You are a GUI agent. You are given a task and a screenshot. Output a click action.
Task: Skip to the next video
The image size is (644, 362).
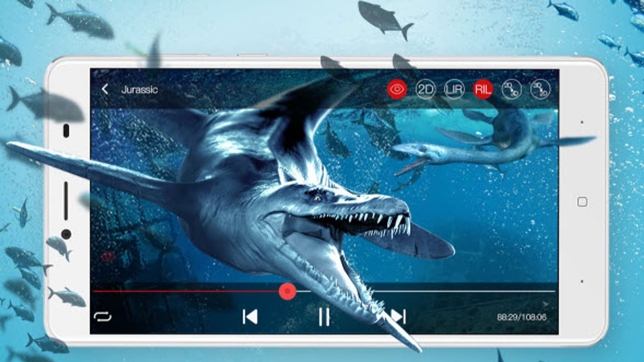pos(398,317)
